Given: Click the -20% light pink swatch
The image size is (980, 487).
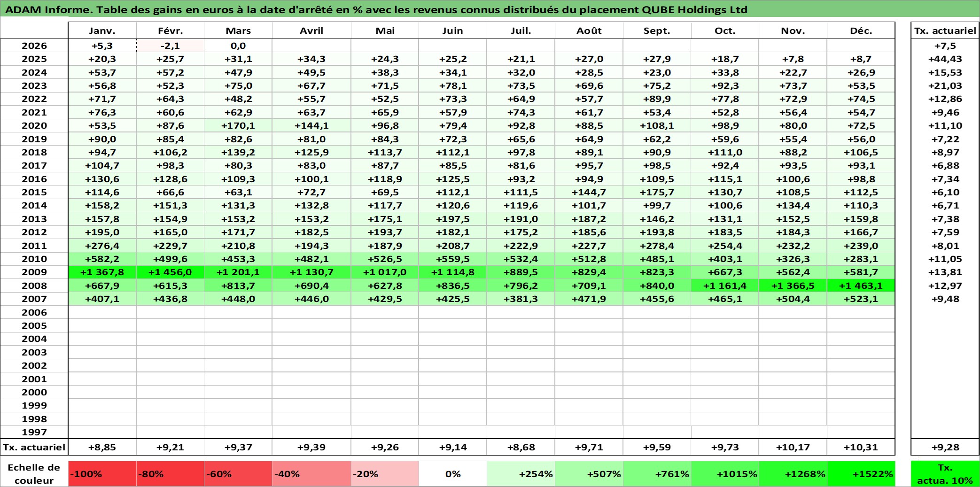Looking at the screenshot, I should point(385,474).
